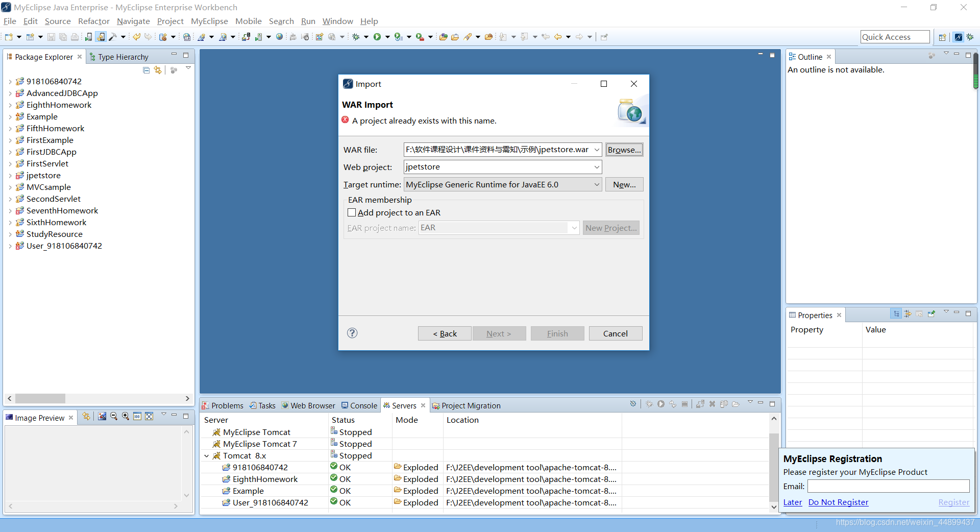Click Show Categories icon in Properties view
This screenshot has height=532, width=980.
coord(896,313)
